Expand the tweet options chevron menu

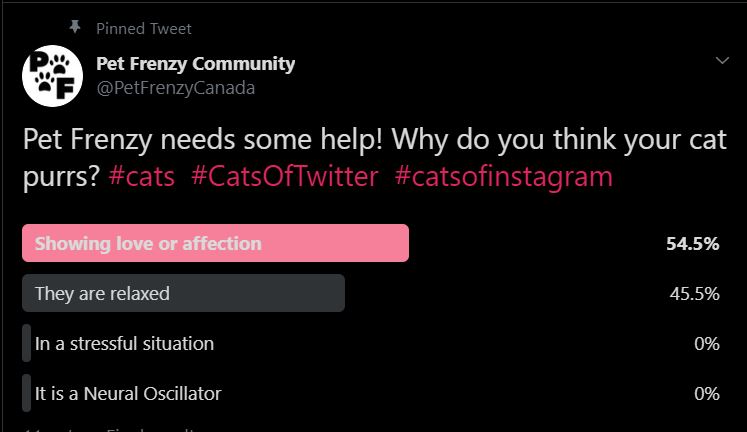coord(722,60)
